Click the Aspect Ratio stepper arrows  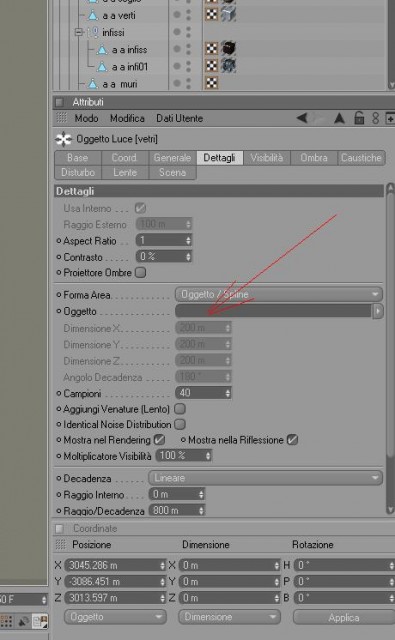coord(188,240)
